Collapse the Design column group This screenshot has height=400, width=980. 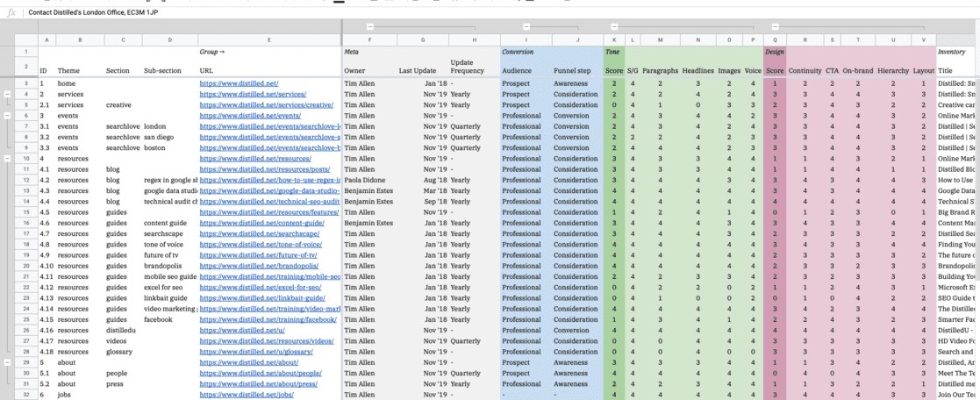(x=775, y=27)
